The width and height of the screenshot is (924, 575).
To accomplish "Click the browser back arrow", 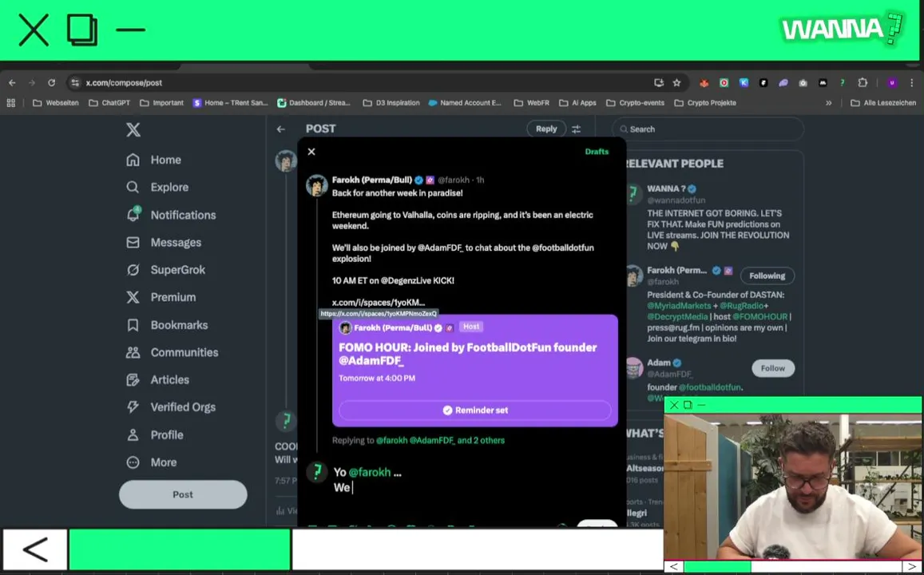I will click(12, 82).
